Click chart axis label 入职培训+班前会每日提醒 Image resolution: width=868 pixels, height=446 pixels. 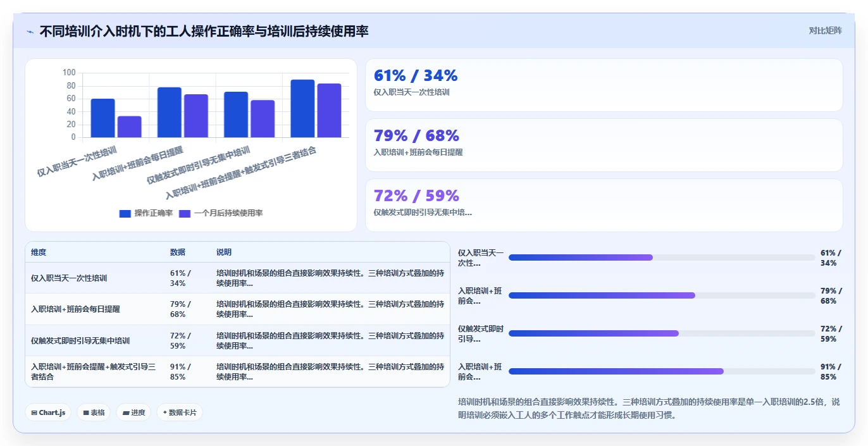137,164
